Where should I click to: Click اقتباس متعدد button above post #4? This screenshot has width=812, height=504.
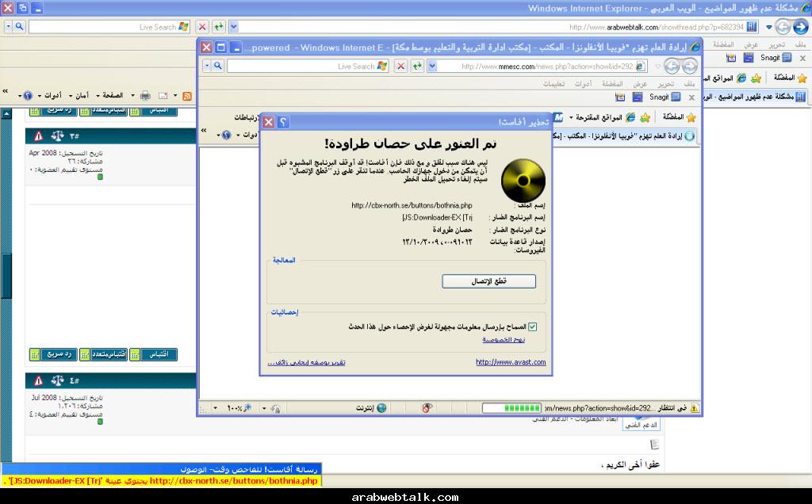104,354
